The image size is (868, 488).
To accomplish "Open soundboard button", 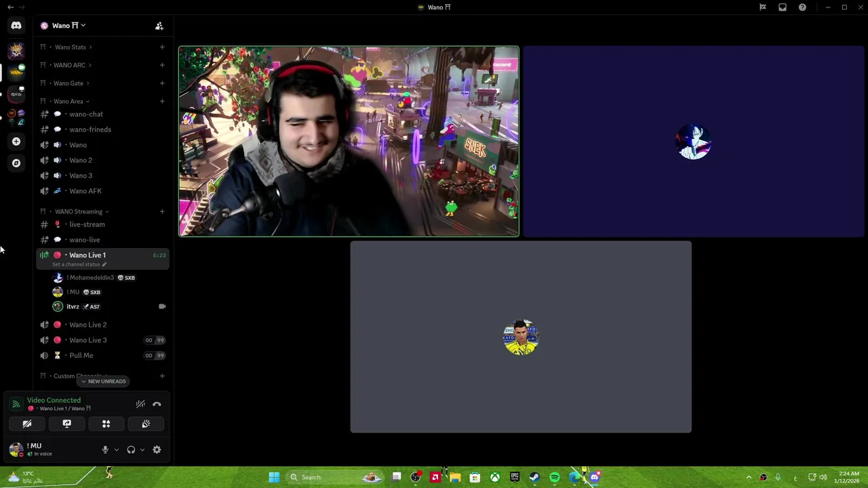I will pyautogui.click(x=146, y=424).
